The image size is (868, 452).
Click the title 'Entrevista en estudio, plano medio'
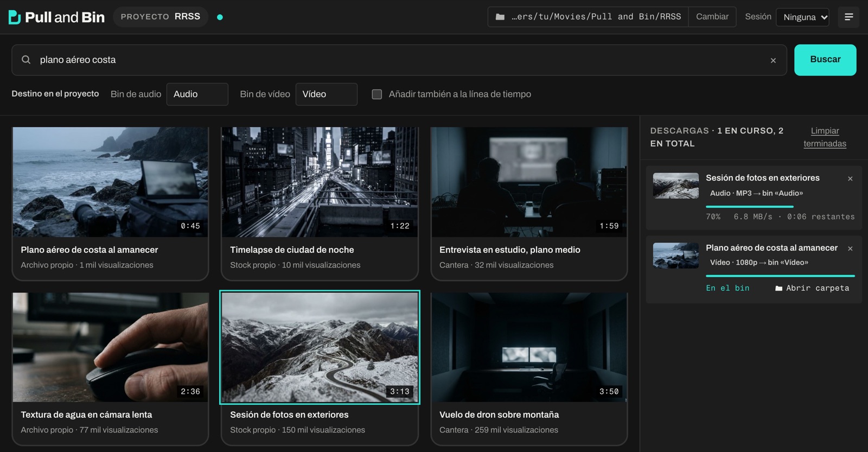pos(510,250)
